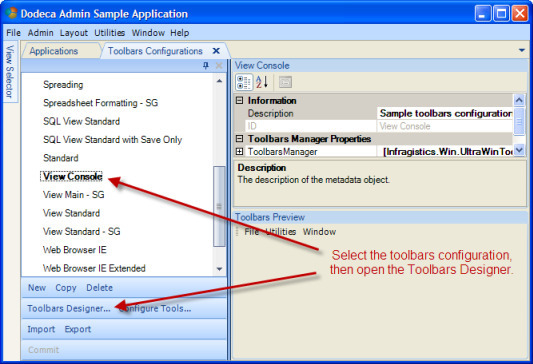
Task: Click the Delete button
Action: (x=99, y=288)
